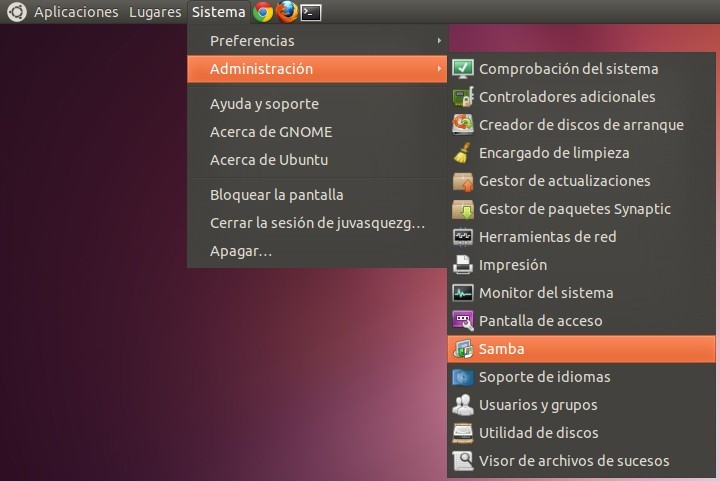Screen dimensions: 720x481
Task: Click the Creador de discos de arranque icon
Action: 463,125
